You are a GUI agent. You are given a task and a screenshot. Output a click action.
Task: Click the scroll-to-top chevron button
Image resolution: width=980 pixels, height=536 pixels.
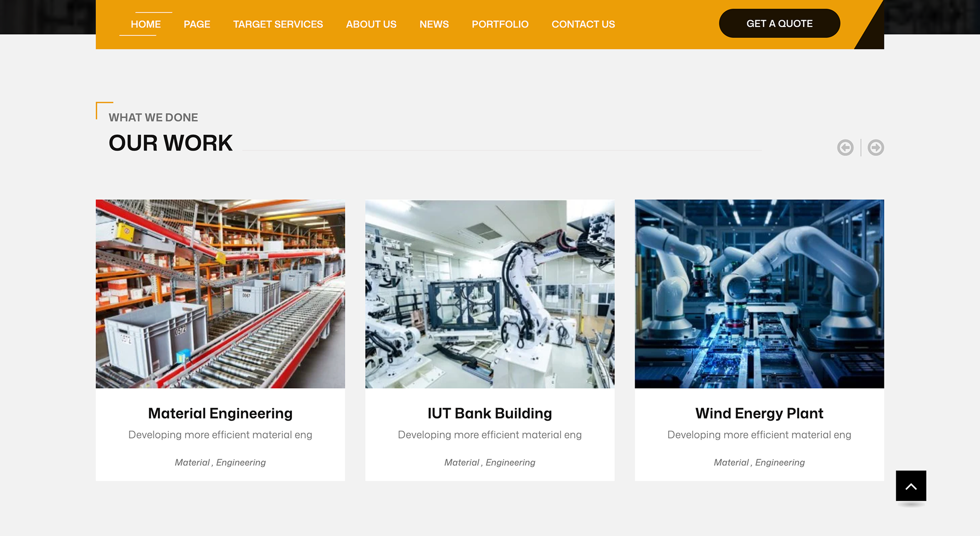910,486
